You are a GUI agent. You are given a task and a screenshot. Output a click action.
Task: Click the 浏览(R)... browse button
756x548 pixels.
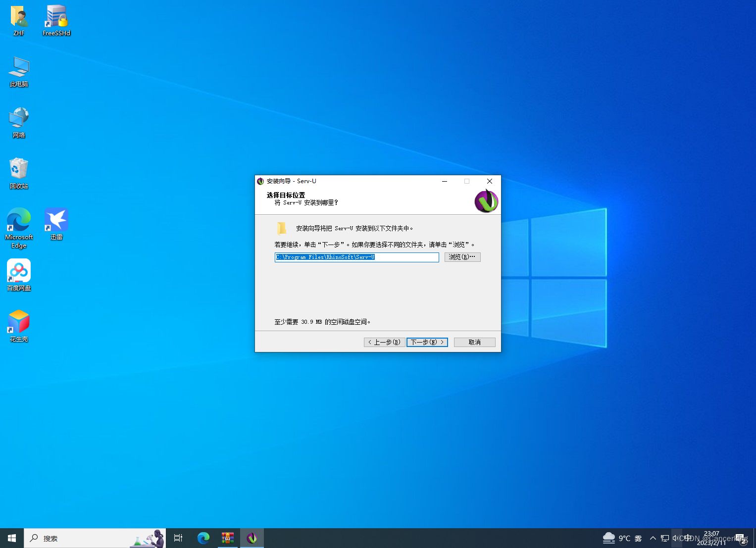tap(462, 257)
